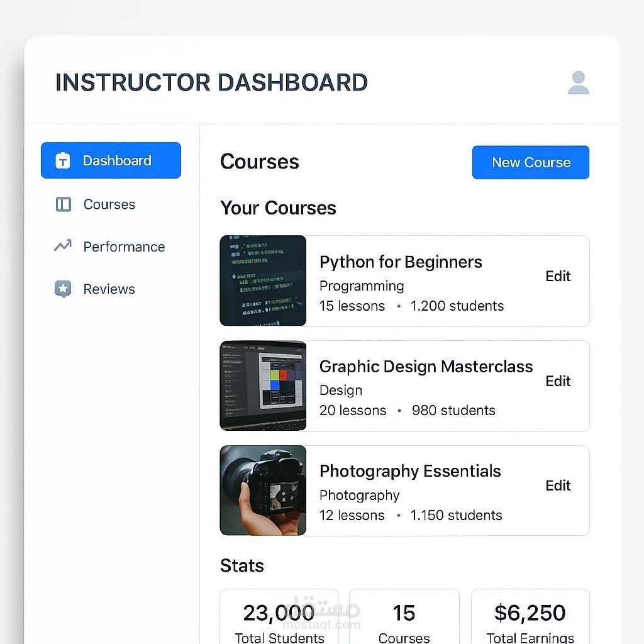Create a course with New Course button

pyautogui.click(x=531, y=162)
